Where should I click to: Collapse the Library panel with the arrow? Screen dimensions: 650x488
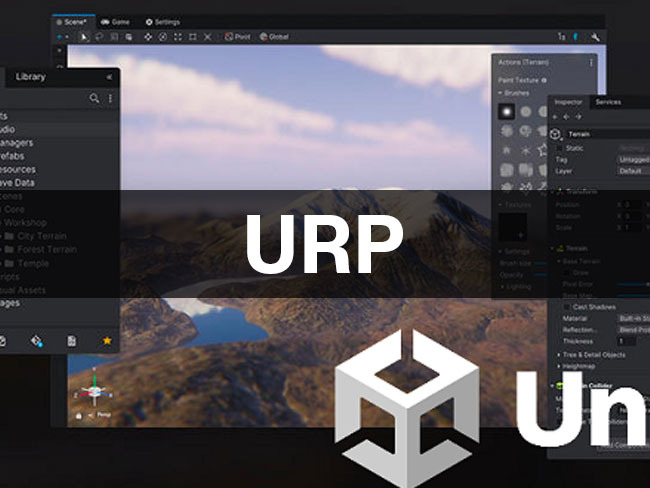[109, 77]
